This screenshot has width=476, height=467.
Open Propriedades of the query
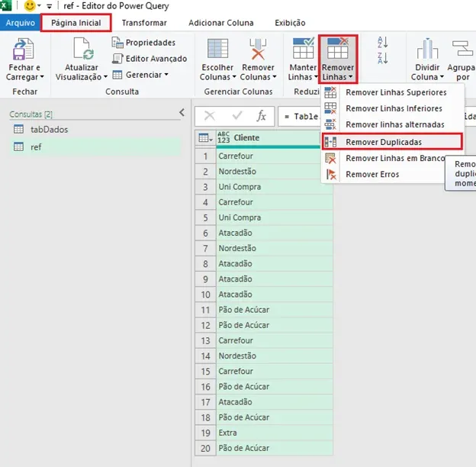(143, 43)
